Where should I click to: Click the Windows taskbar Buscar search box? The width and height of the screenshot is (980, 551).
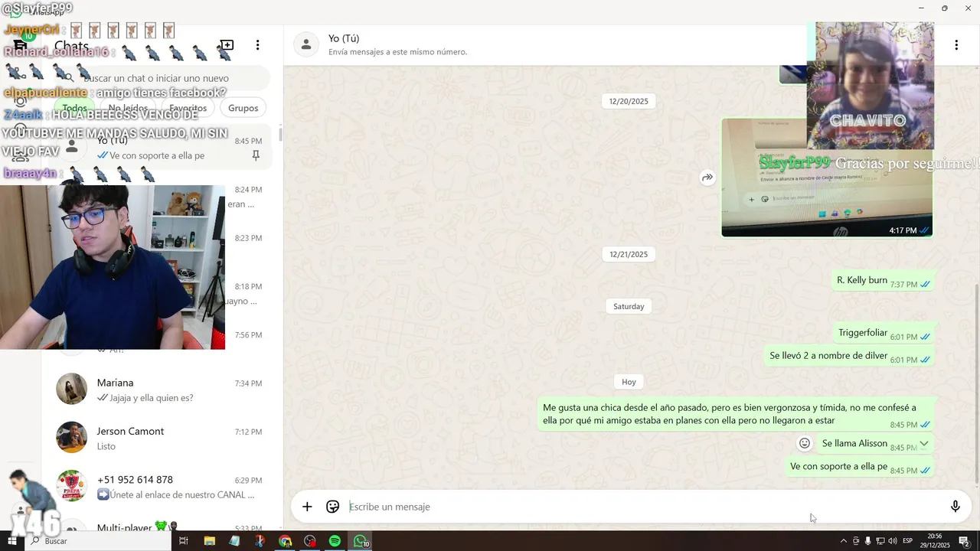tap(98, 541)
